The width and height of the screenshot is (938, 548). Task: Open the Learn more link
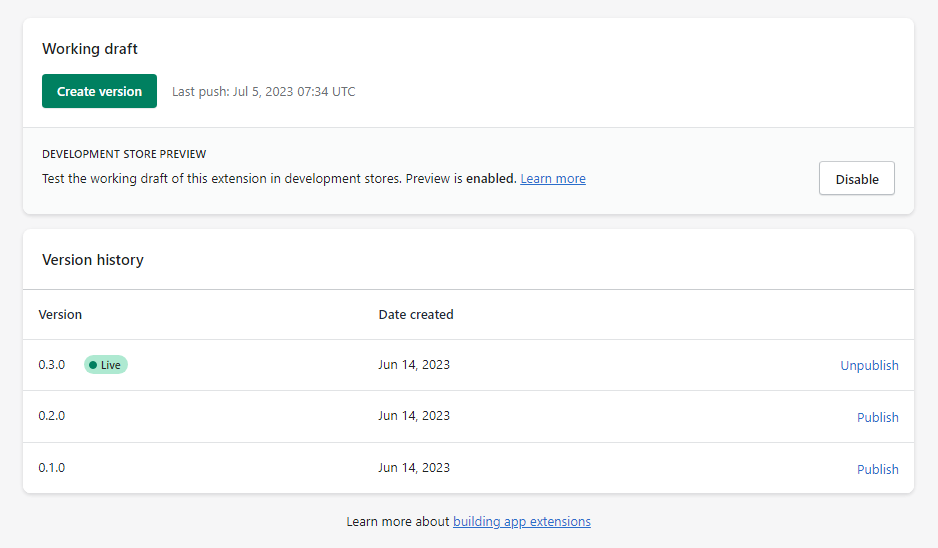click(553, 179)
